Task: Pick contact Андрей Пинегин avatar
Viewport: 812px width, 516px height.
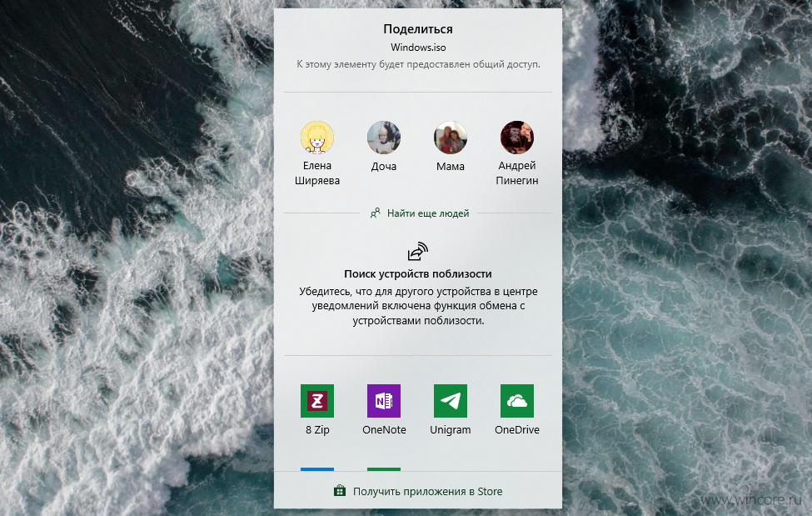Action: pos(517,138)
